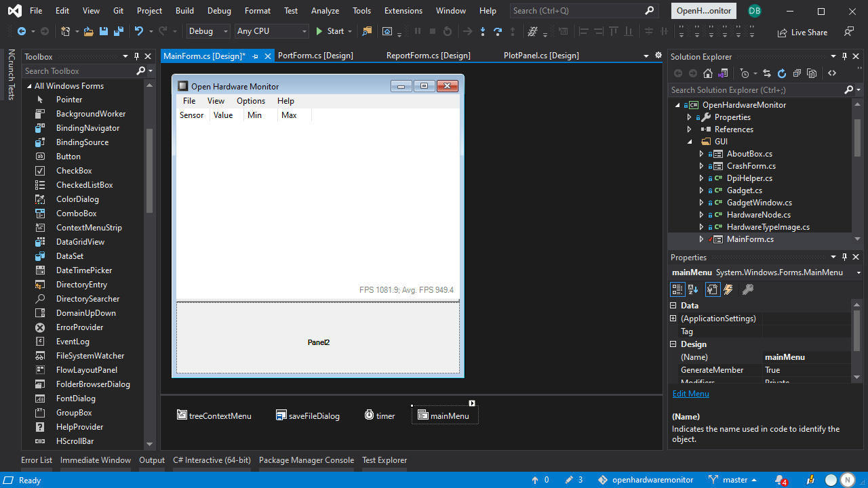Viewport: 868px width, 488px height.
Task: Toggle Categorized view in Properties panel
Action: tap(677, 289)
